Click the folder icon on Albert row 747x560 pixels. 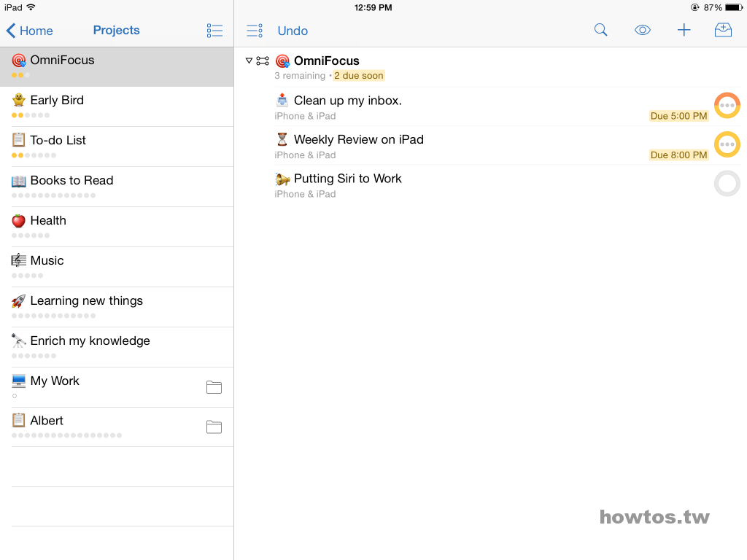click(x=214, y=427)
